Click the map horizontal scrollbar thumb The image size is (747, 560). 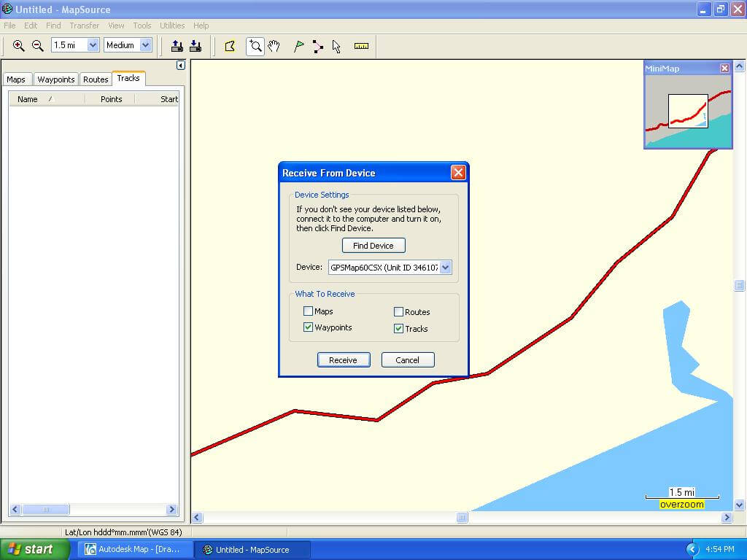click(x=462, y=517)
